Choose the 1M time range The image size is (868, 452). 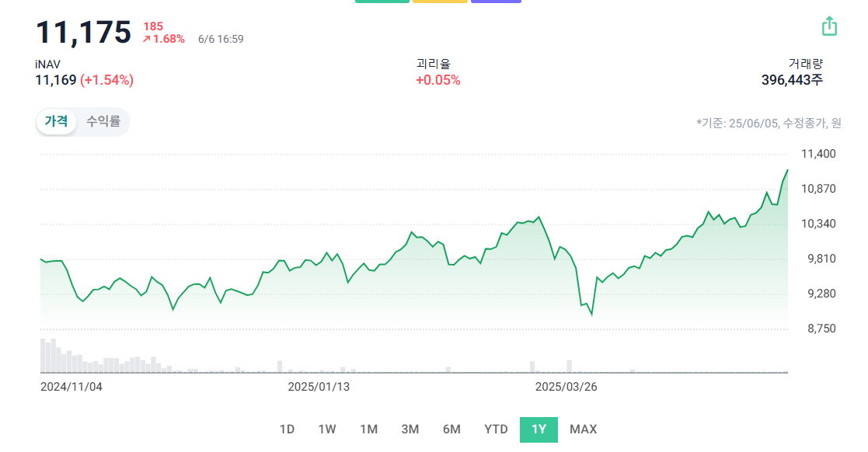[x=368, y=429]
